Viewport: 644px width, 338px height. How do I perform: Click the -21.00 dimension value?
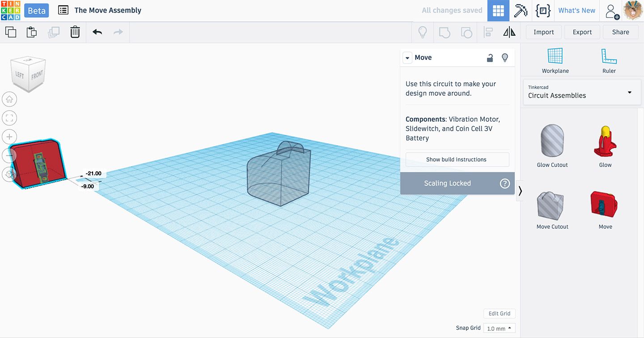[93, 174]
